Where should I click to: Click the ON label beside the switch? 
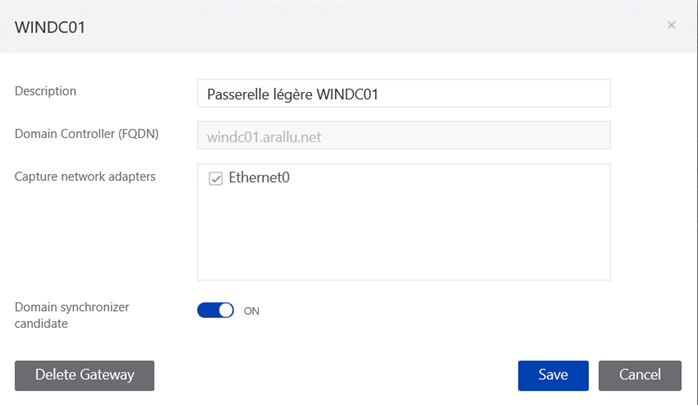click(252, 311)
